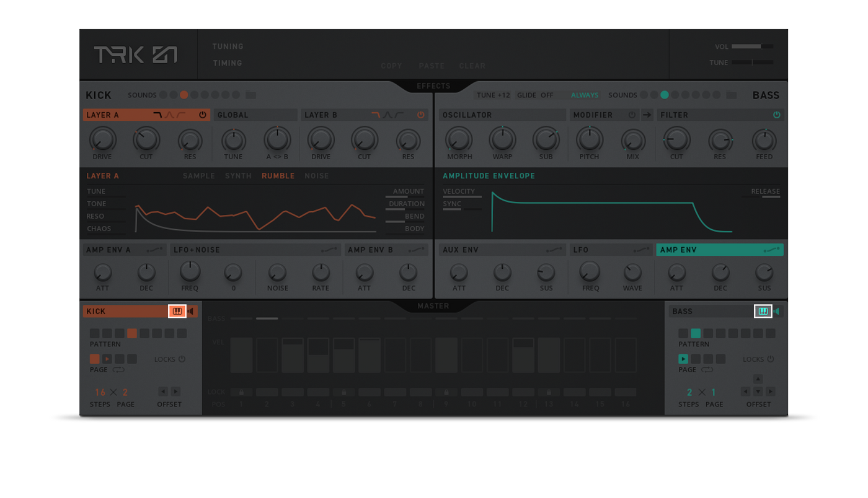Select Layer A band-pass filter shape
Screen dimensions: 868x498
click(169, 115)
